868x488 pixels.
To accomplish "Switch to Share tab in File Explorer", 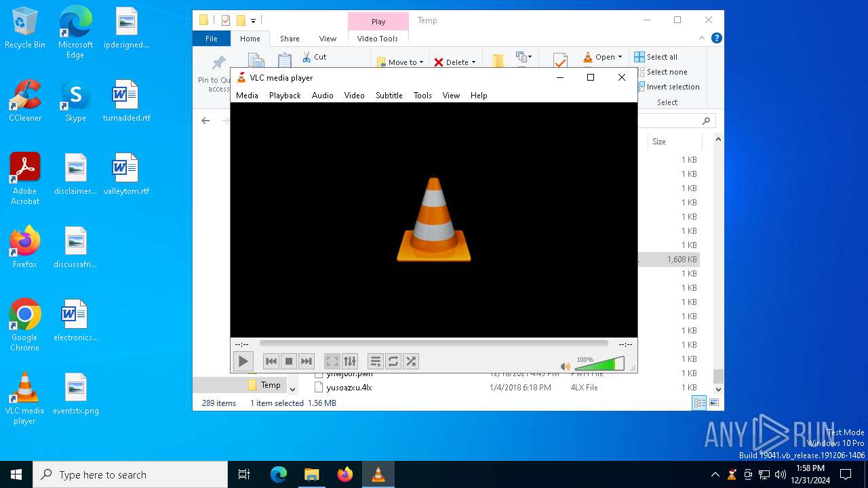I will coord(290,39).
